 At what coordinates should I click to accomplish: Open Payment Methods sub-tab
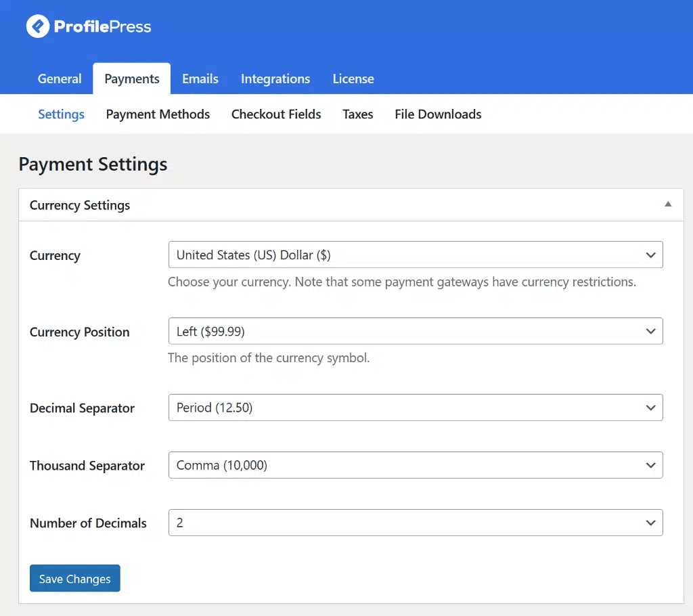point(158,114)
